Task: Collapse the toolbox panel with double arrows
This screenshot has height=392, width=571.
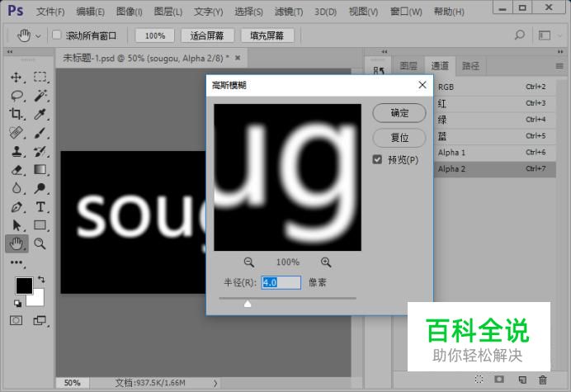Action: 9,52
